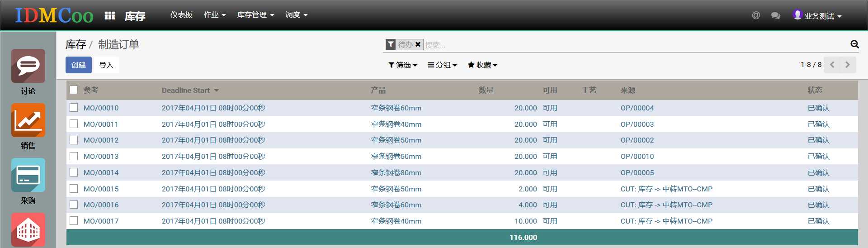Sort by 数量 column header

486,90
